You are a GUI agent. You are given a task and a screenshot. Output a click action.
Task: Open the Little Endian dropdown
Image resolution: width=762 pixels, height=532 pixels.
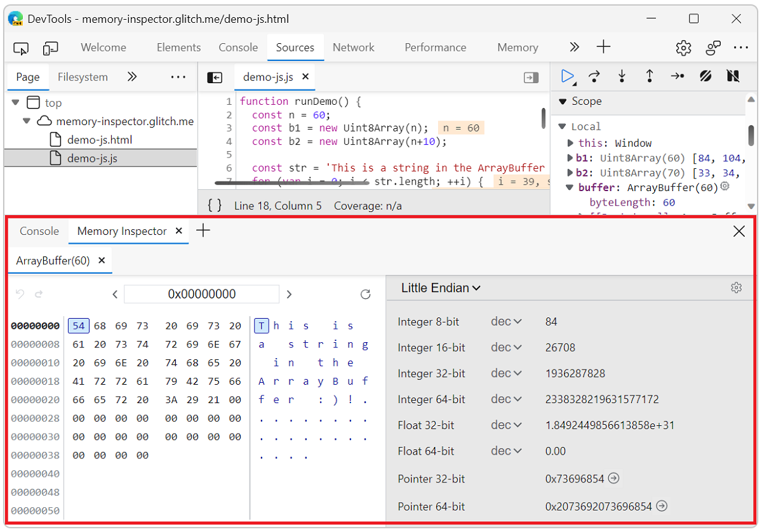coord(441,288)
